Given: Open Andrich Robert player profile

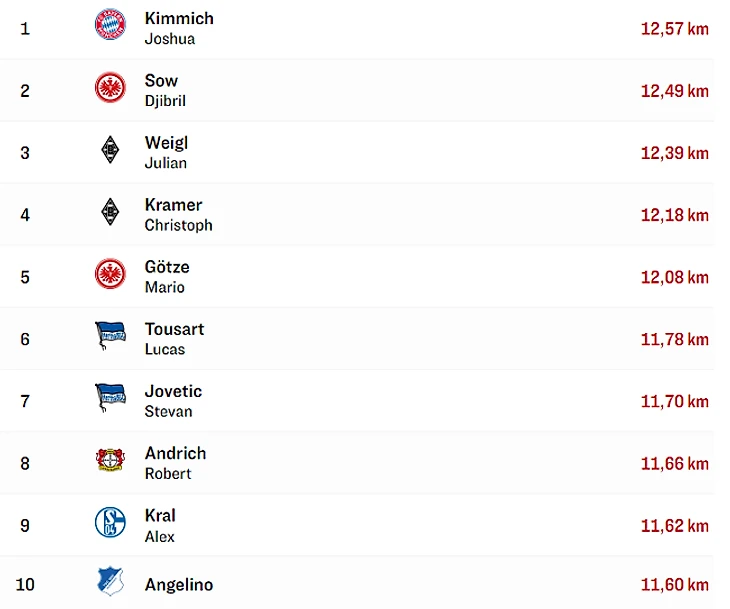Looking at the screenshot, I should (175, 462).
